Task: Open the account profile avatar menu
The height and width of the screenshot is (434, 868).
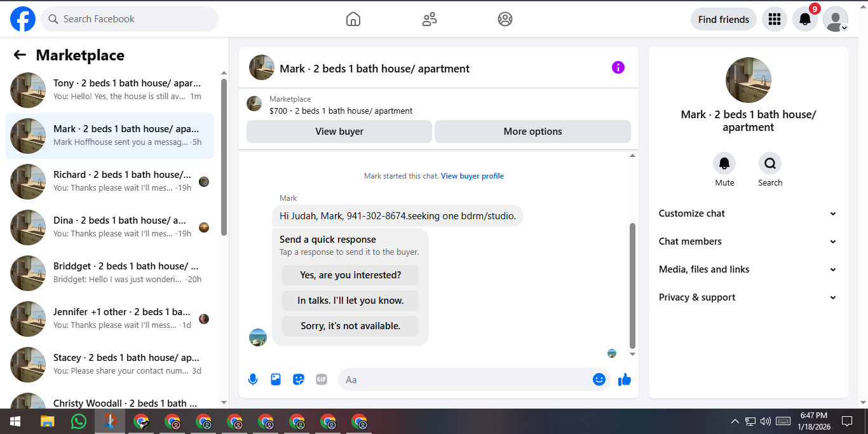Action: click(x=836, y=19)
